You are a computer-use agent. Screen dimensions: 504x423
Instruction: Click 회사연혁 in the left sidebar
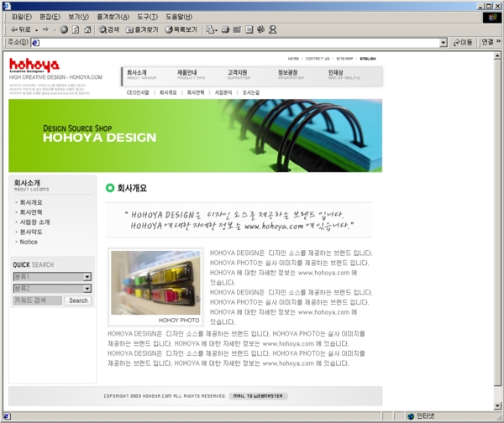(x=31, y=212)
